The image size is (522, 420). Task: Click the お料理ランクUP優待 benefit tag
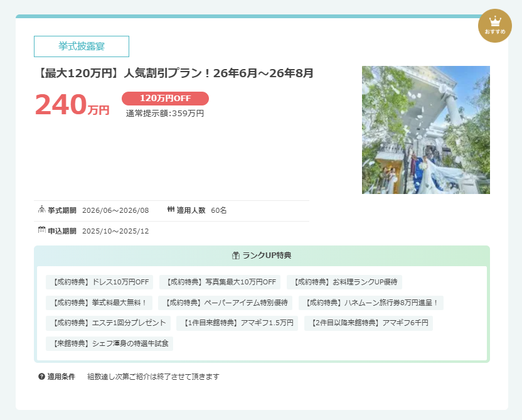coord(344,282)
